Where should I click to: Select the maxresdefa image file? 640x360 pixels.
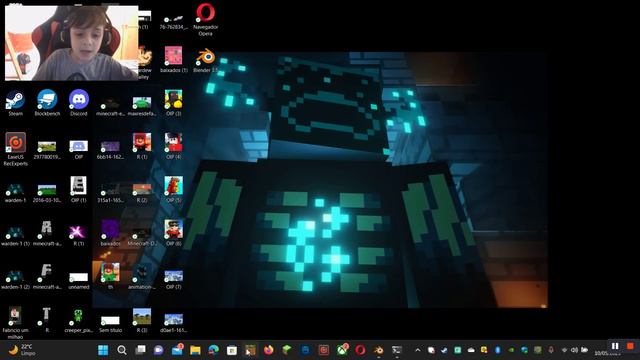click(142, 106)
